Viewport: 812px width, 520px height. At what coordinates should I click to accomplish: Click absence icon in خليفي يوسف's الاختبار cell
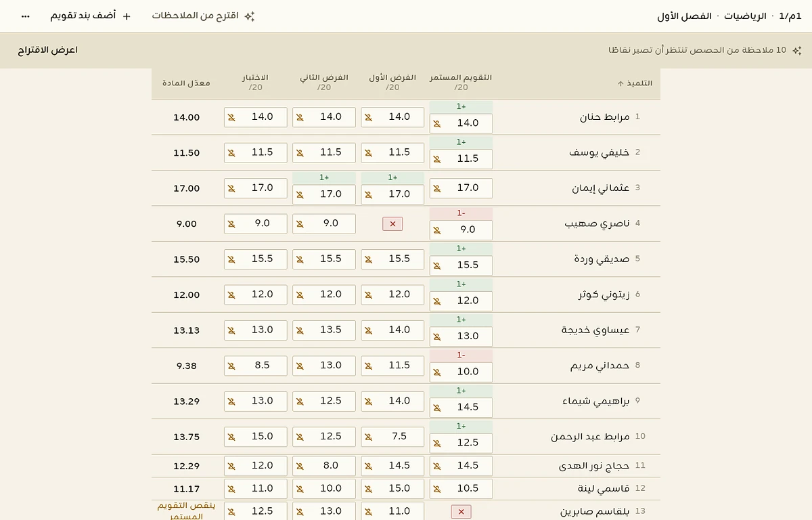click(x=231, y=153)
